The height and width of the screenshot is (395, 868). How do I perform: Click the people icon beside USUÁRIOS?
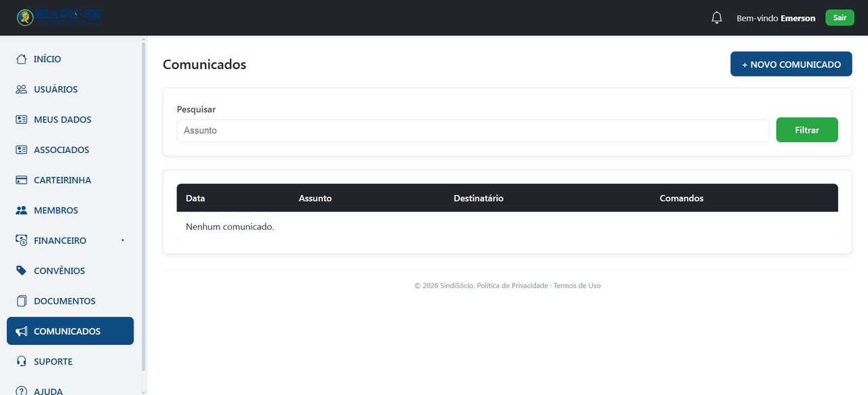click(22, 89)
